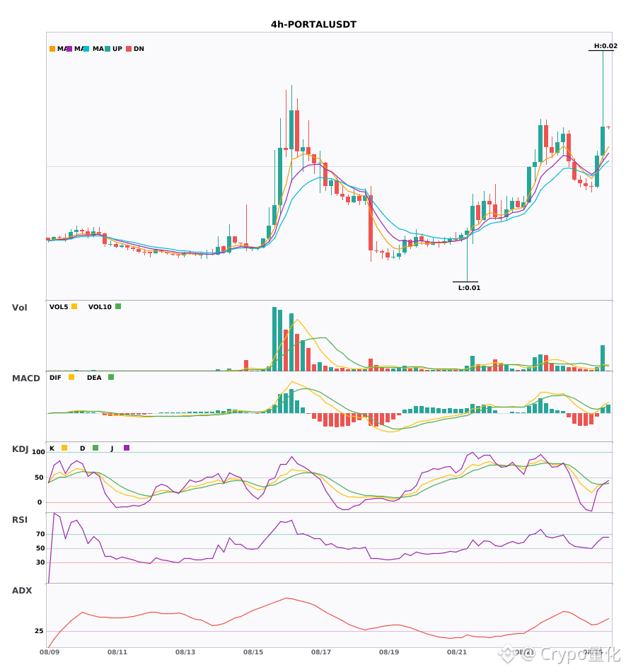
Task: Click the 08/21 date axis label
Action: click(457, 652)
